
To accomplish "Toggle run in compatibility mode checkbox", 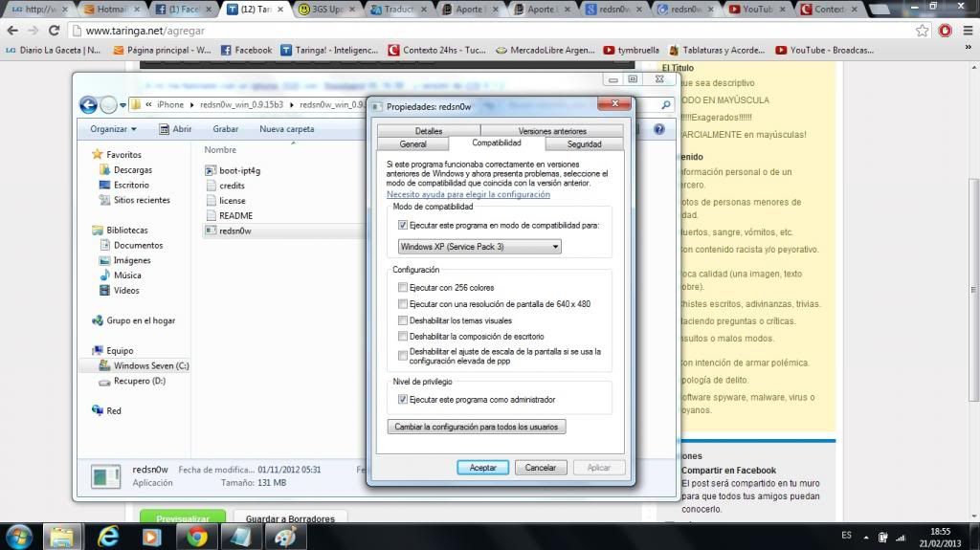I will point(403,225).
